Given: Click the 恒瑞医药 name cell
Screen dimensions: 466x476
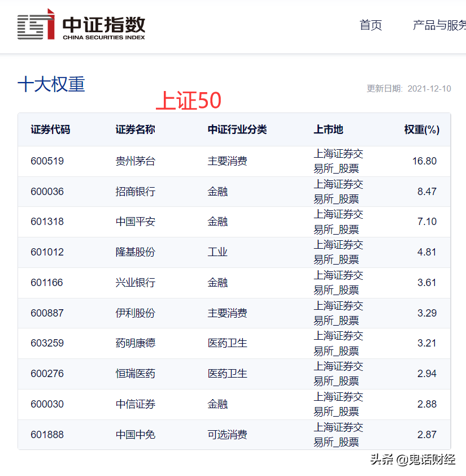Looking at the screenshot, I should 136,373.
